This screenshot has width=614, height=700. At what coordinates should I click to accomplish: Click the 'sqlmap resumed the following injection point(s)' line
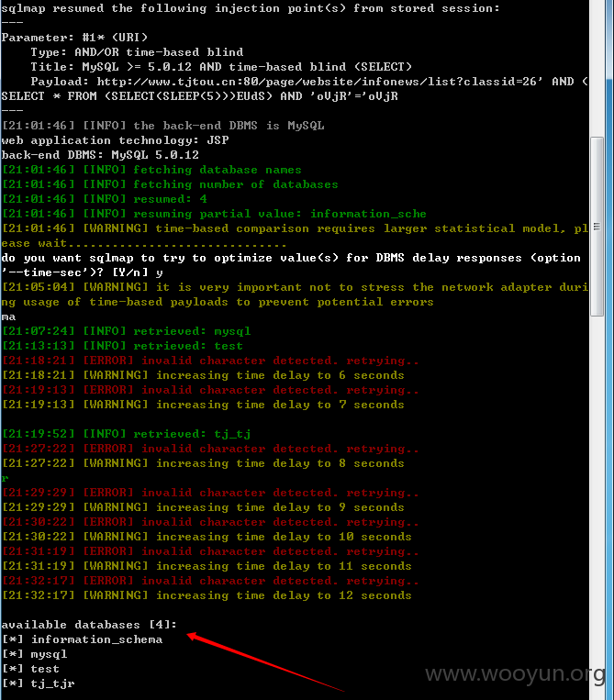pyautogui.click(x=251, y=8)
